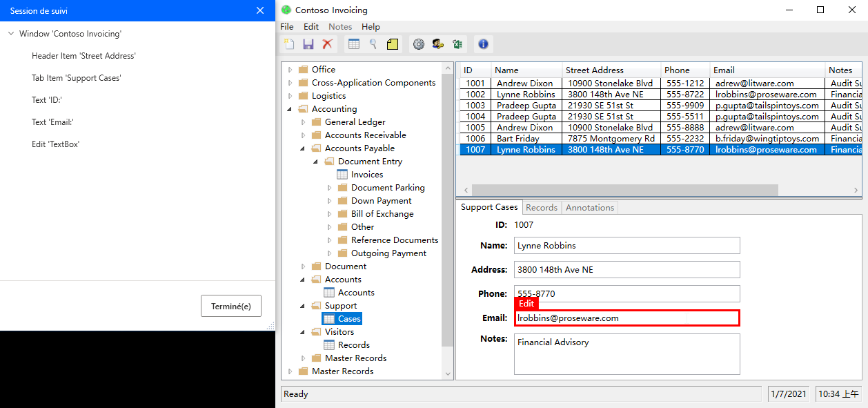Screen dimensions: 868x408
Task: Switch to the Records tab
Action: (x=542, y=208)
